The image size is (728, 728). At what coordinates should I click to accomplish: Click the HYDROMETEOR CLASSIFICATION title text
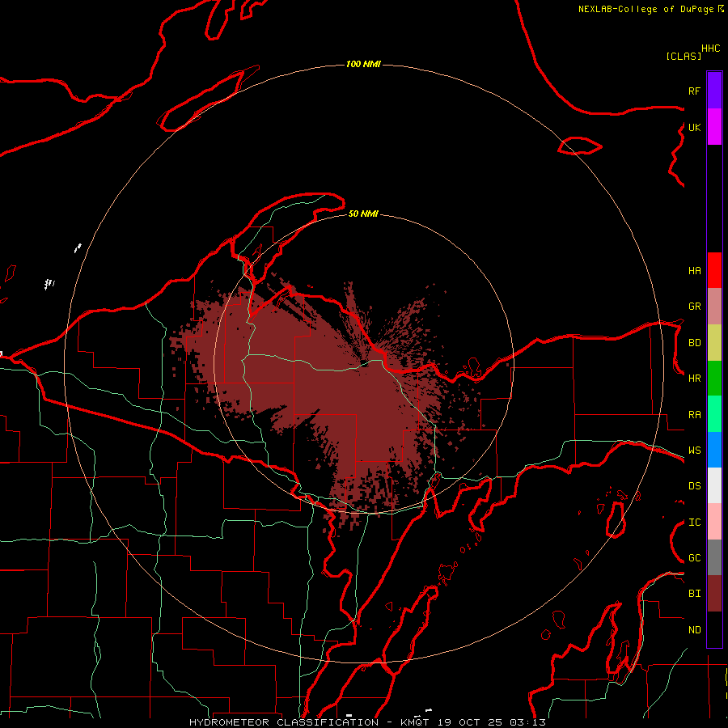(284, 722)
